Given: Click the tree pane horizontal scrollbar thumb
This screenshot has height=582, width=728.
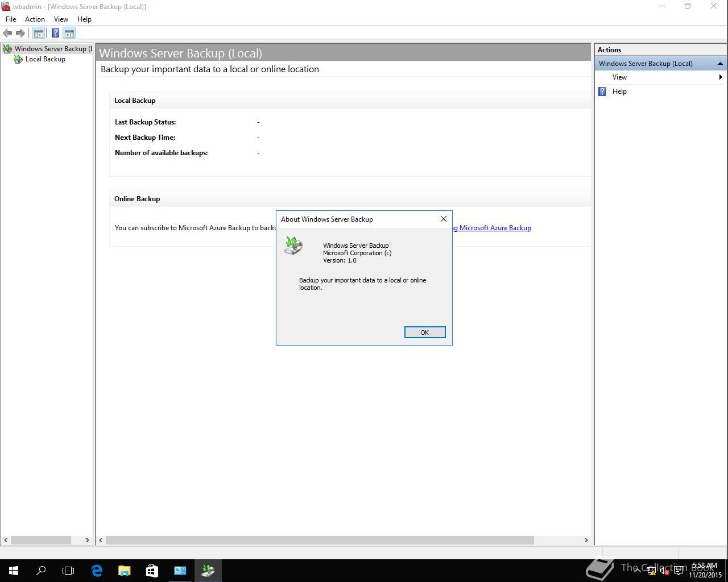Looking at the screenshot, I should pyautogui.click(x=41, y=541).
